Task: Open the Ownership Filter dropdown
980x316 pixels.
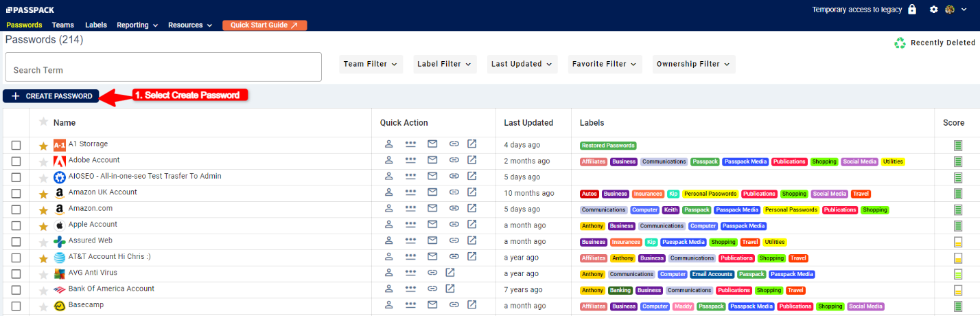Action: [694, 64]
